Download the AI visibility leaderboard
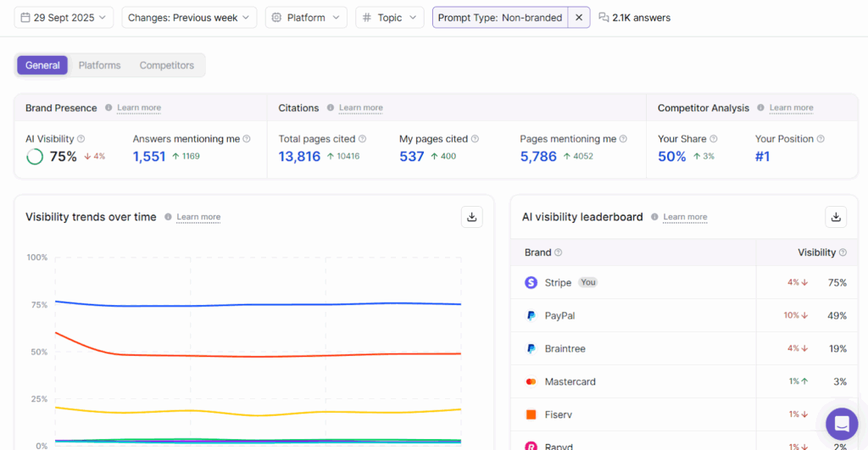The height and width of the screenshot is (450, 868). coord(836,217)
